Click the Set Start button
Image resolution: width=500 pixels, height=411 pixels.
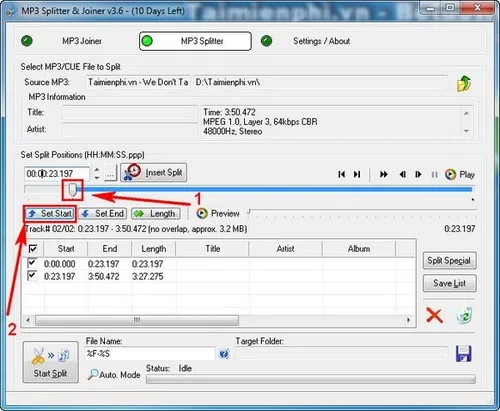(50, 214)
